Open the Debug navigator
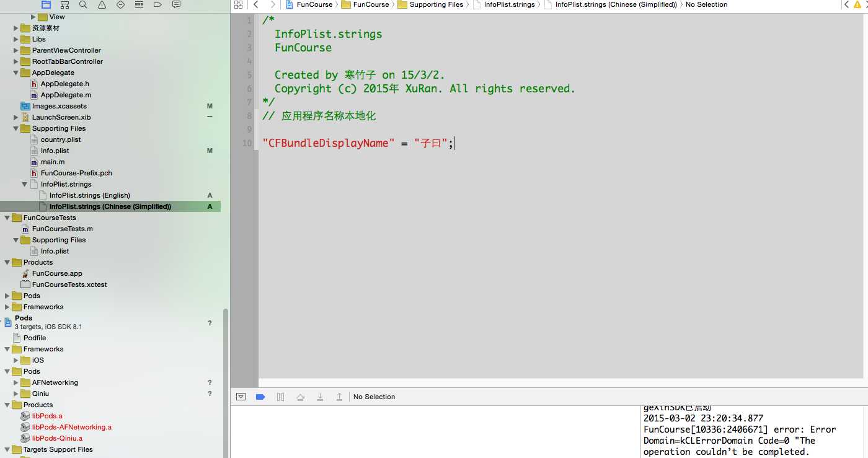This screenshot has height=458, width=868. pyautogui.click(x=139, y=4)
